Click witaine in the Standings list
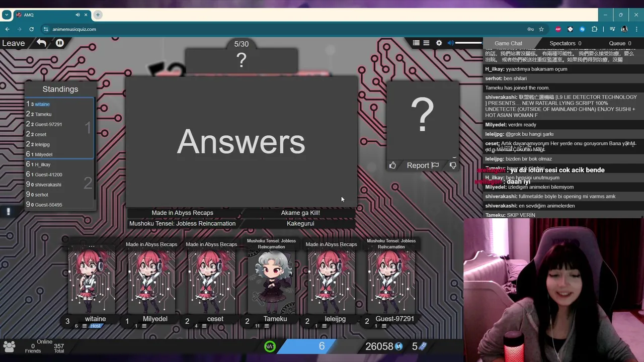The height and width of the screenshot is (362, 644). [x=42, y=104]
